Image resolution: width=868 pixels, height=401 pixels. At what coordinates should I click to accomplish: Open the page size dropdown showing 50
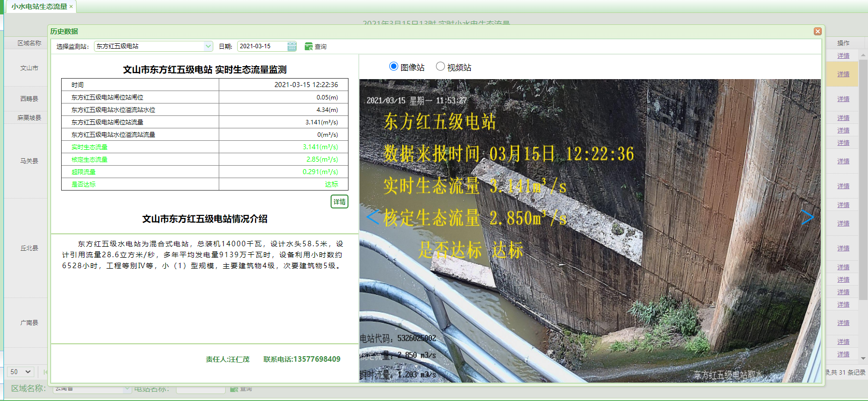21,372
